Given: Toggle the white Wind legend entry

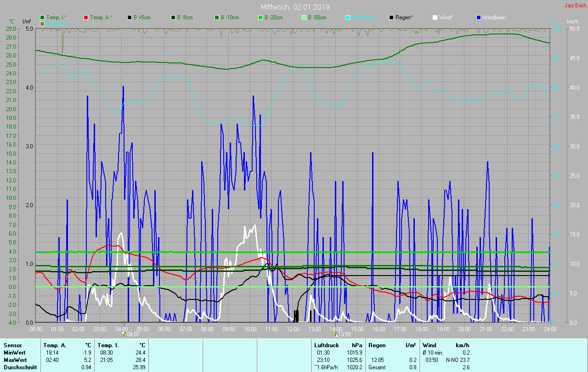Looking at the screenshot, I should pyautogui.click(x=435, y=17).
